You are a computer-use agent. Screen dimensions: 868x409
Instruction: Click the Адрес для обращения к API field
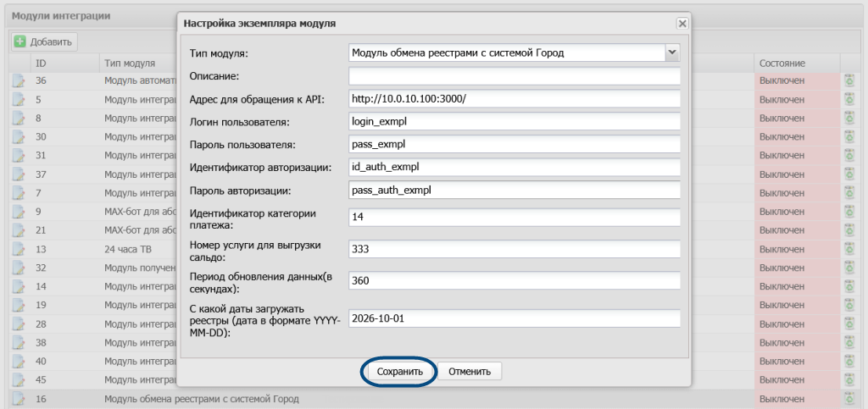click(515, 98)
